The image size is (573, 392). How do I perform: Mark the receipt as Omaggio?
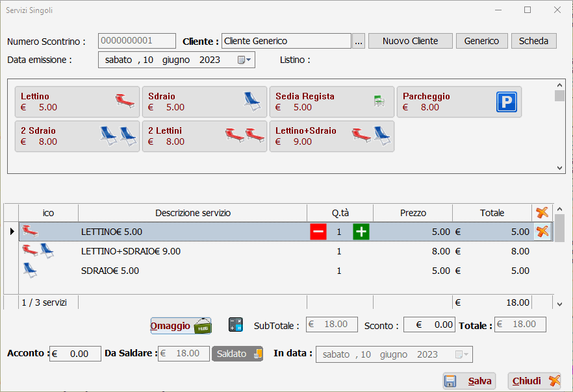tap(181, 326)
